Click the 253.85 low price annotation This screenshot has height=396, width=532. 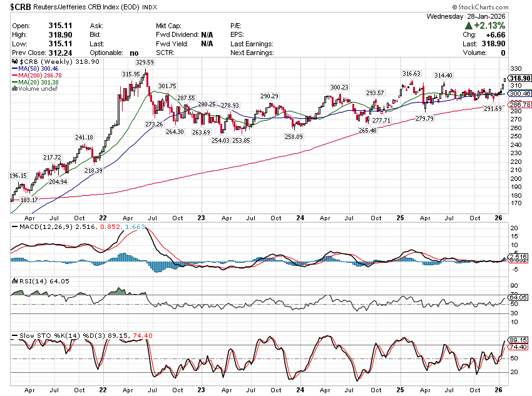(x=241, y=141)
